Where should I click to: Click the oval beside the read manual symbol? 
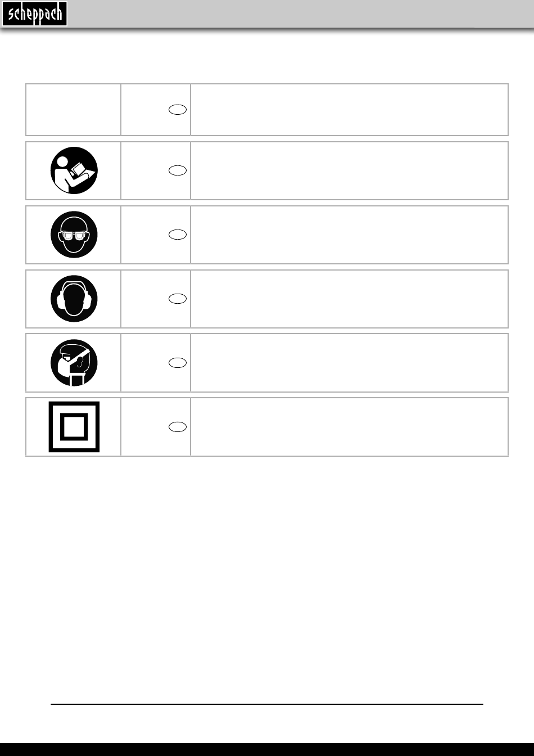point(178,170)
